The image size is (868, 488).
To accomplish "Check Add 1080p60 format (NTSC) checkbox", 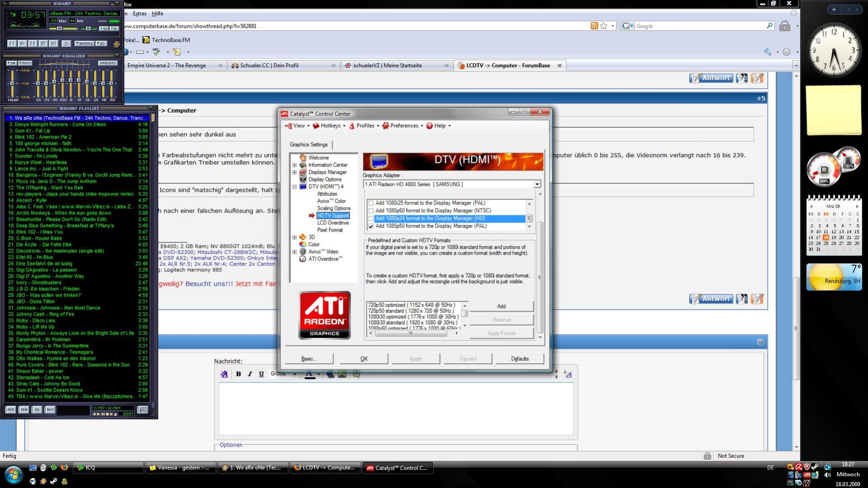I will tap(371, 211).
